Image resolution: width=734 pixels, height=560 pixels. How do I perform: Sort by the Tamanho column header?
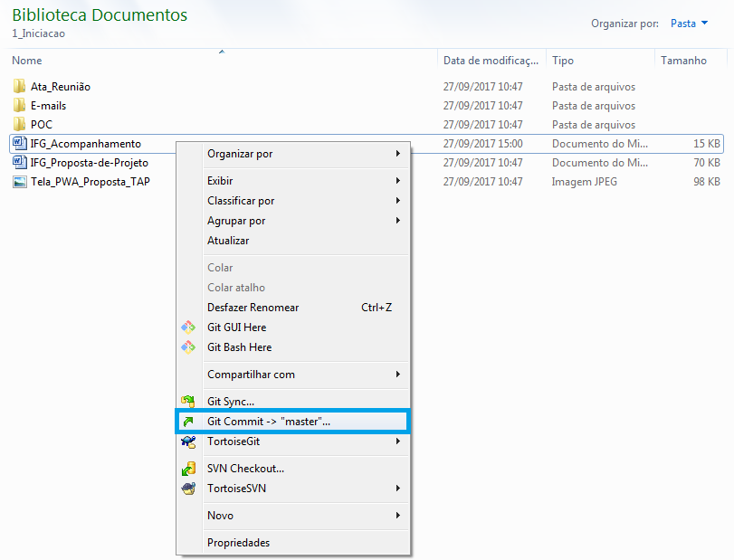pos(683,61)
